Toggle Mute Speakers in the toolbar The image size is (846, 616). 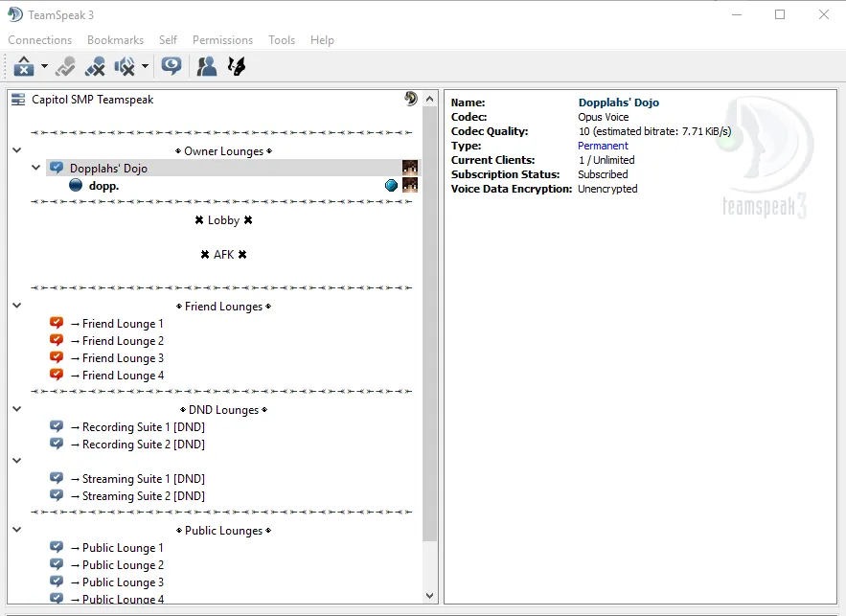click(x=125, y=66)
